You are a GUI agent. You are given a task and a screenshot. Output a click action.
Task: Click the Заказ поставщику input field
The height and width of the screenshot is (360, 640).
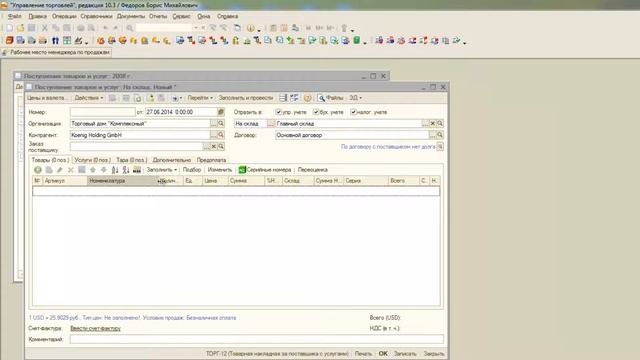click(136, 146)
